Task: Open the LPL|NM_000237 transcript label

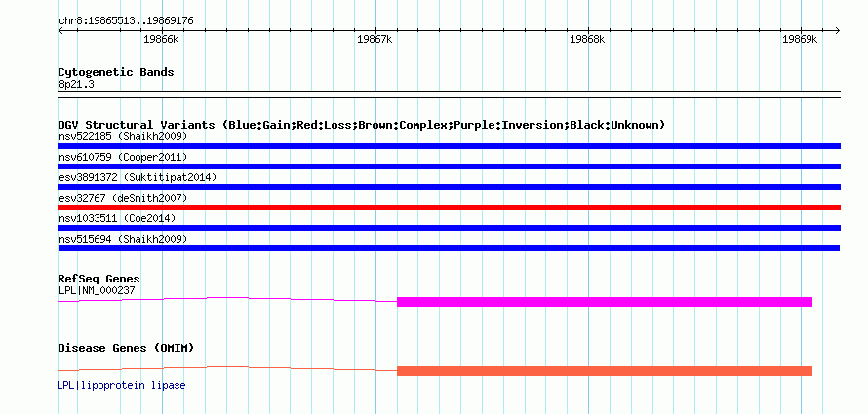Action: coord(97,290)
